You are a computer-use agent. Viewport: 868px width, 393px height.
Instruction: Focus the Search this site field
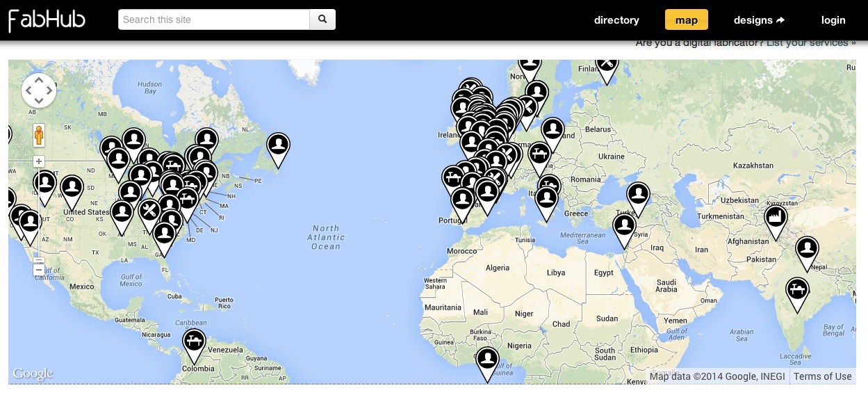coord(214,19)
